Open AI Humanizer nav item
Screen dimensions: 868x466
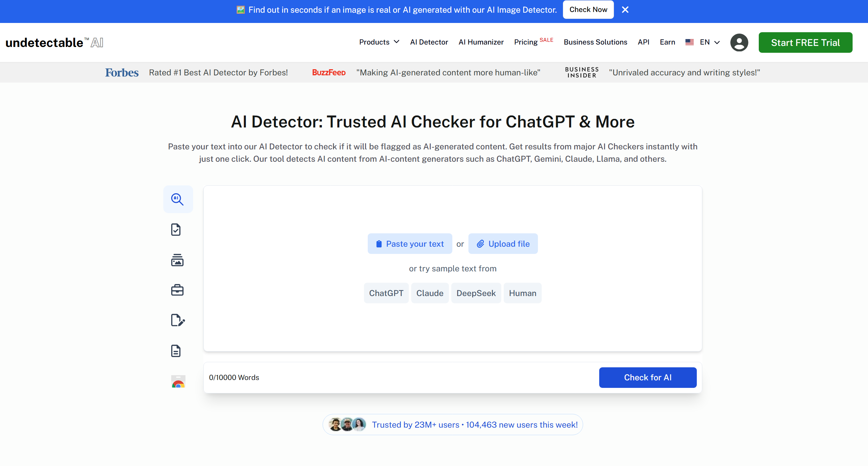coord(481,42)
